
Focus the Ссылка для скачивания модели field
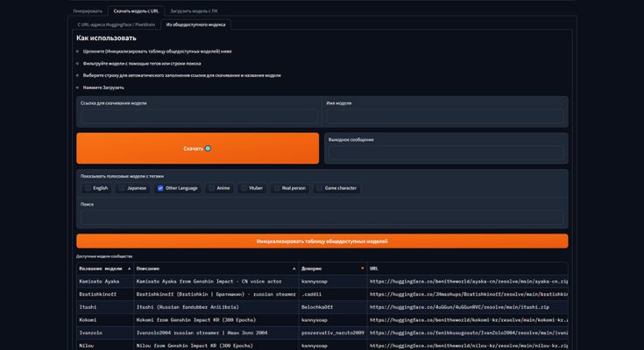coord(198,116)
